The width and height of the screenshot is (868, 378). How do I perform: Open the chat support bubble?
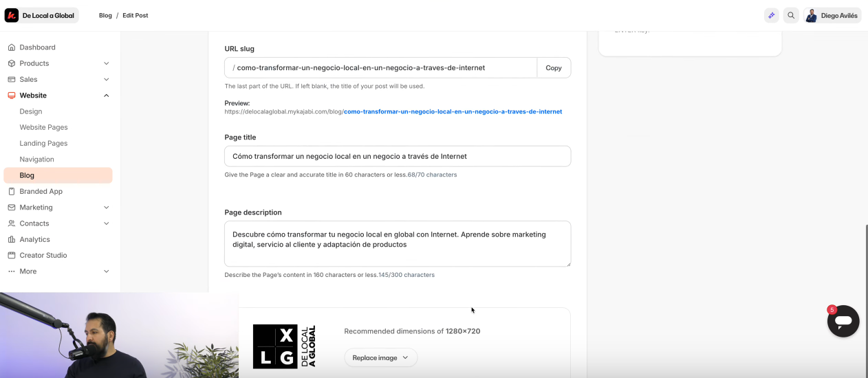point(843,321)
